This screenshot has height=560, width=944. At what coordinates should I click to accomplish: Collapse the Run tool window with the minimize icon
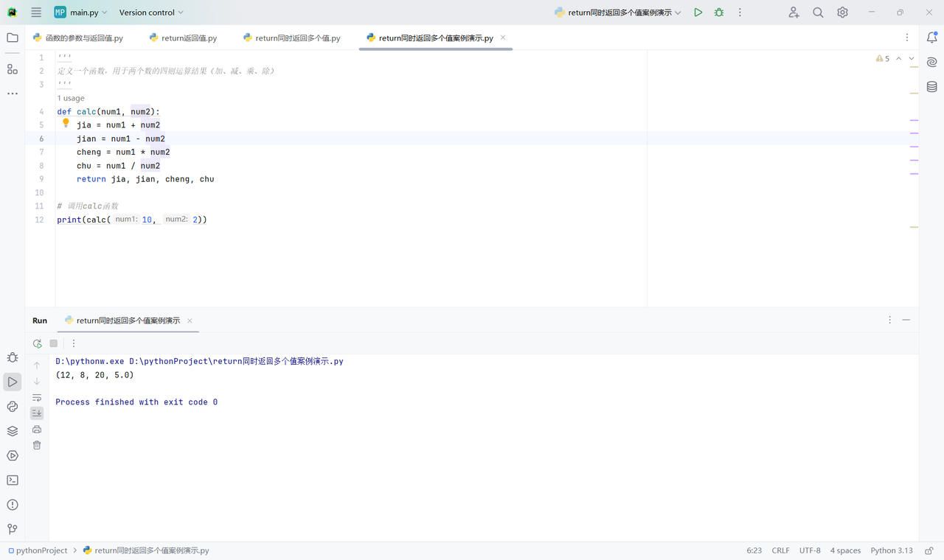coord(906,320)
